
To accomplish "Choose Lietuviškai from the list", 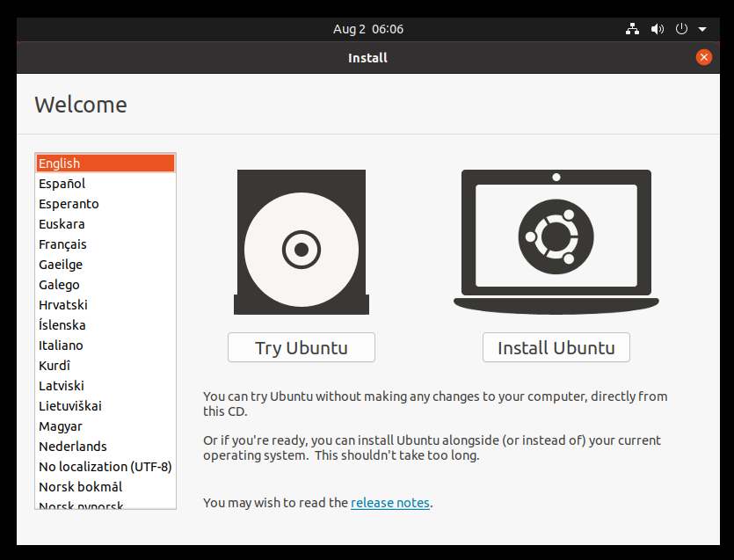I will point(105,406).
